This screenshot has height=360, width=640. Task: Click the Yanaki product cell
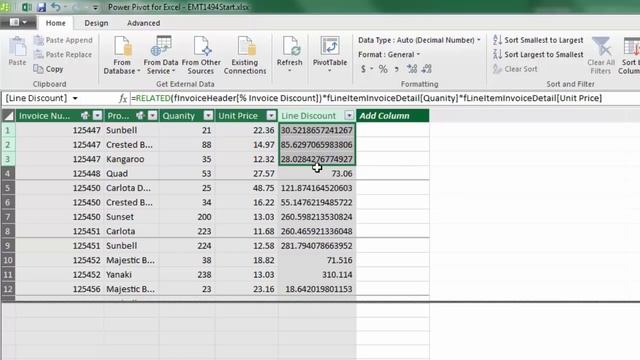(131, 275)
